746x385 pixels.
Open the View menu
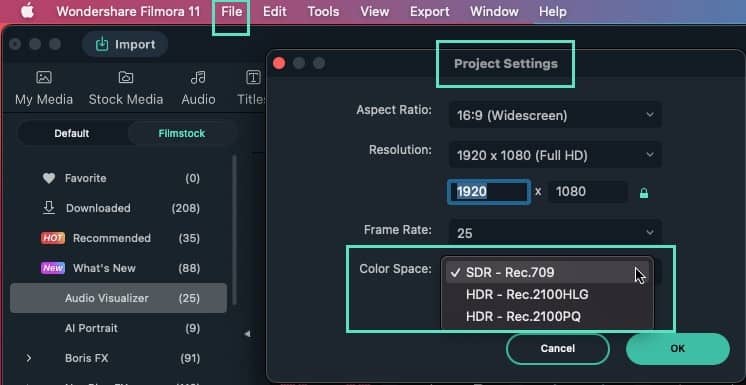point(374,11)
